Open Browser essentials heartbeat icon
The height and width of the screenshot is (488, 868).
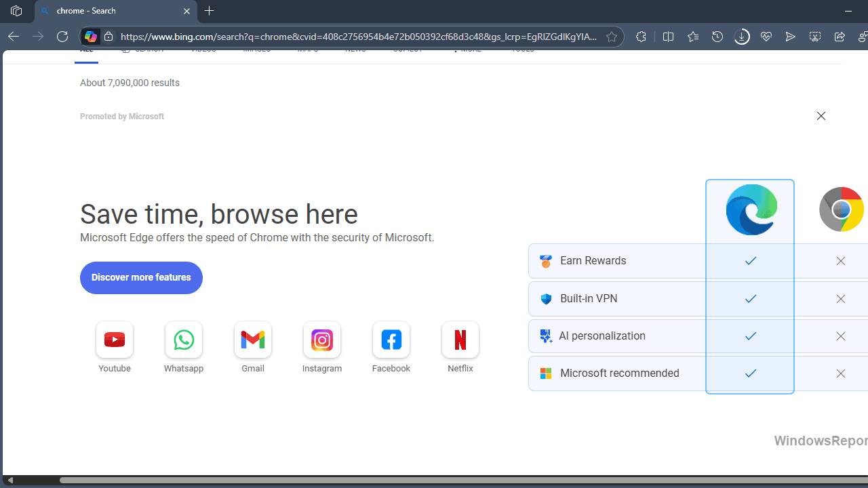(x=766, y=37)
